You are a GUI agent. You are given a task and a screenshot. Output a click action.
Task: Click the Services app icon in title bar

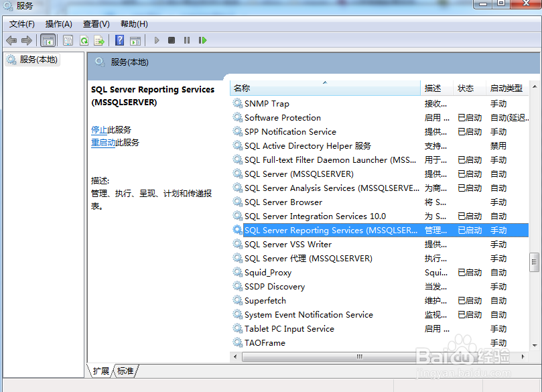click(8, 5)
